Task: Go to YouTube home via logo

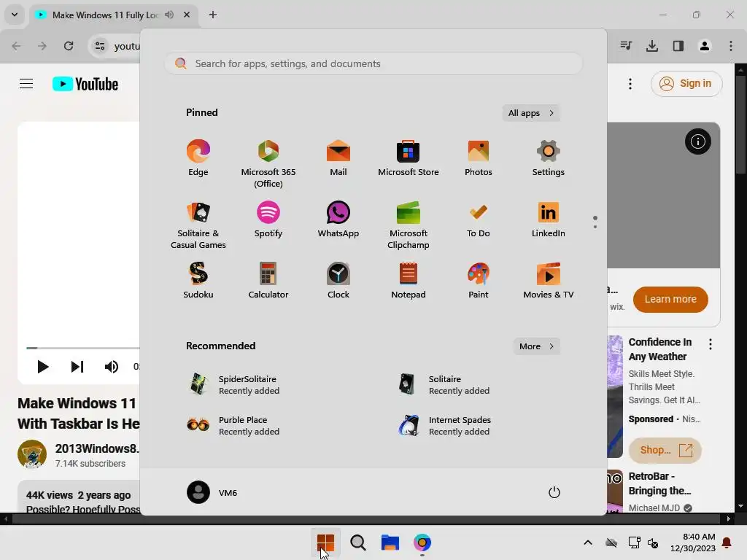Action: click(85, 84)
